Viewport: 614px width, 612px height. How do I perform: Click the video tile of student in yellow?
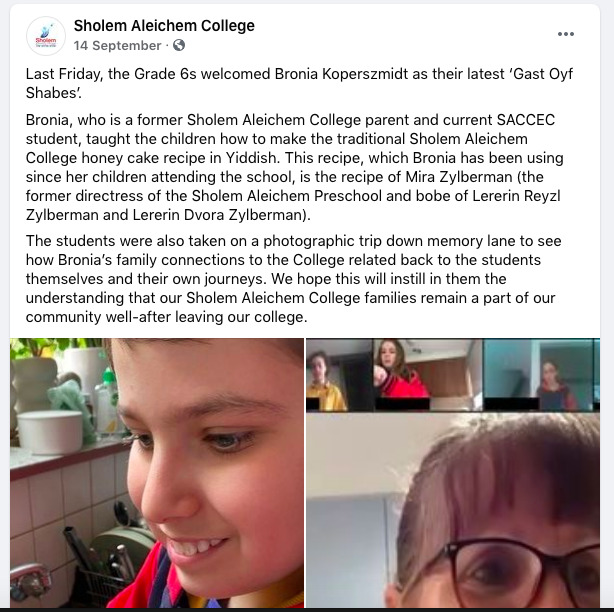[339, 375]
